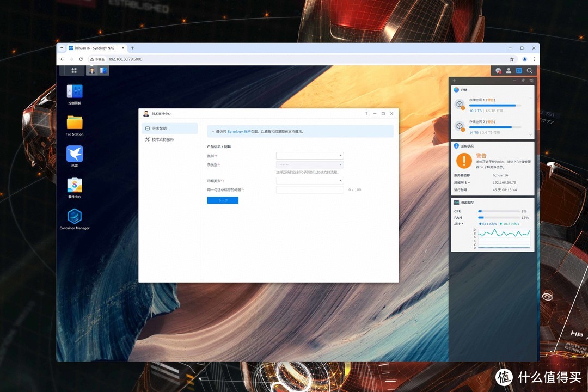
Task: Open the DSM search magnifier
Action: point(529,70)
